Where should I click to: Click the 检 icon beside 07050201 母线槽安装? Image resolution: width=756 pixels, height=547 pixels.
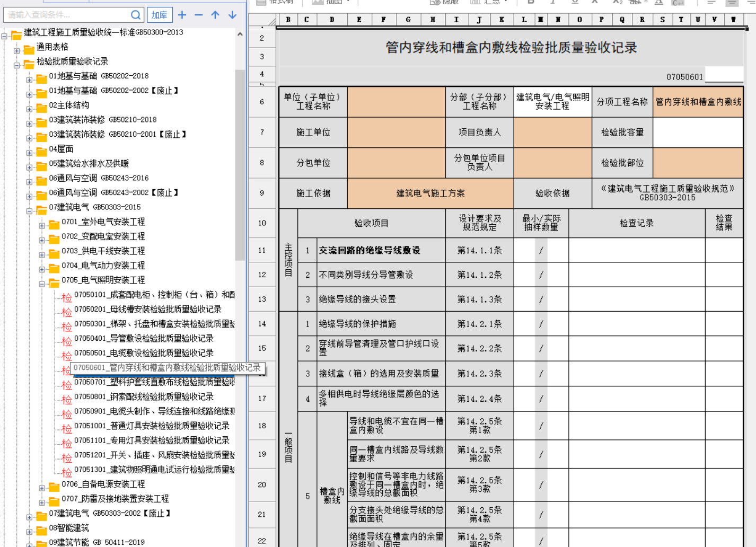(66, 310)
